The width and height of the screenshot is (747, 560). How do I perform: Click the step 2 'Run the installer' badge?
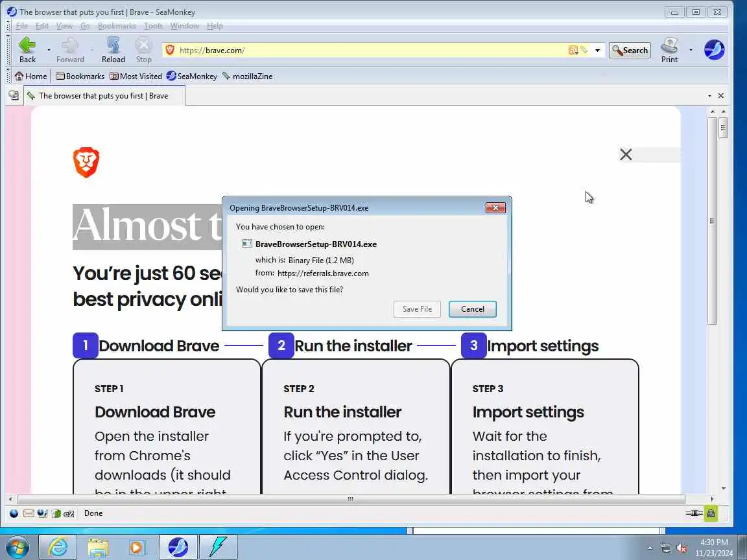[x=281, y=345]
